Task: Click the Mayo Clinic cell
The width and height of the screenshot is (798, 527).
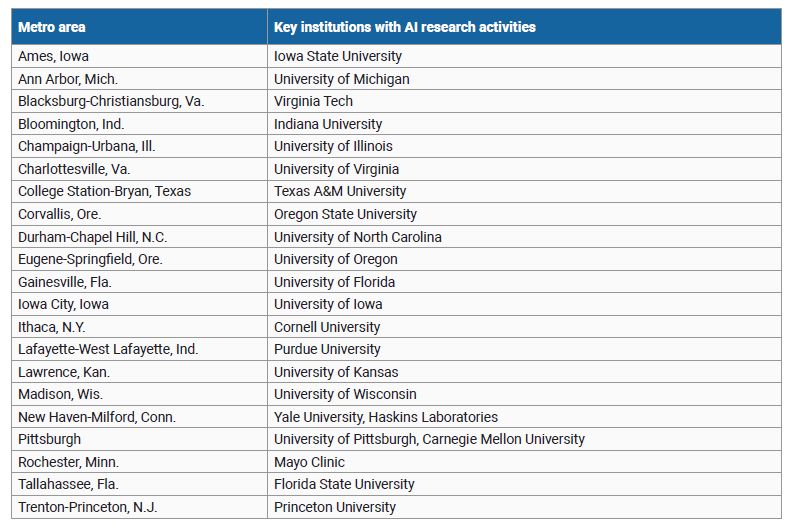Action: pyautogui.click(x=309, y=462)
